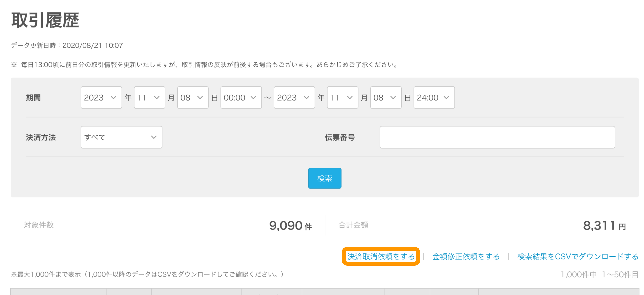The height and width of the screenshot is (295, 644).
Task: Click the 対象件数 label
Action: (x=39, y=225)
